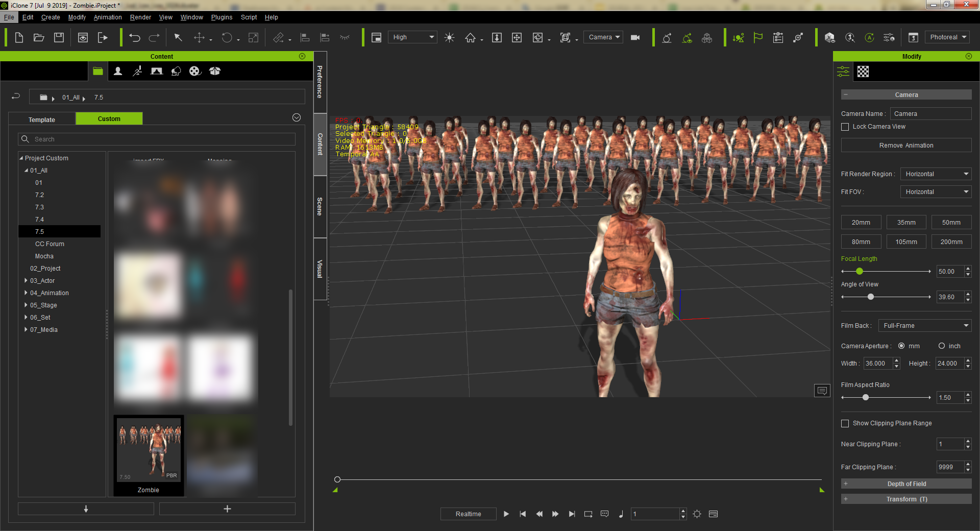
Task: Click the Export icon in the toolbar
Action: tap(103, 37)
